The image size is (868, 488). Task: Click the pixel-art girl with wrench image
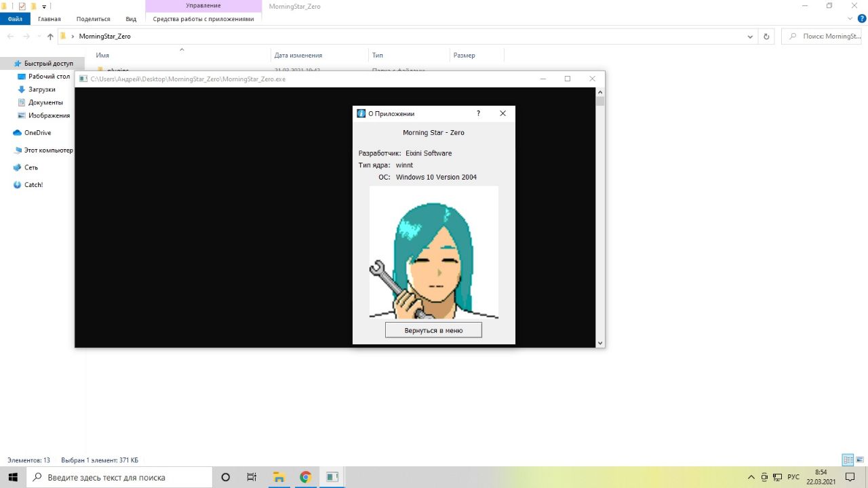click(434, 252)
